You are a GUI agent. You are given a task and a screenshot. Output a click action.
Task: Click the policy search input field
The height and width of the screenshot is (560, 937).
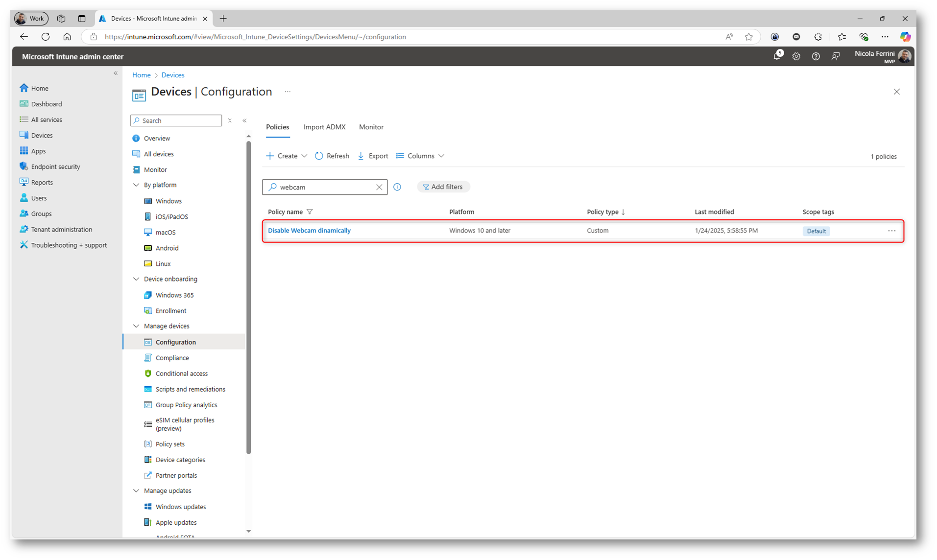pos(323,187)
